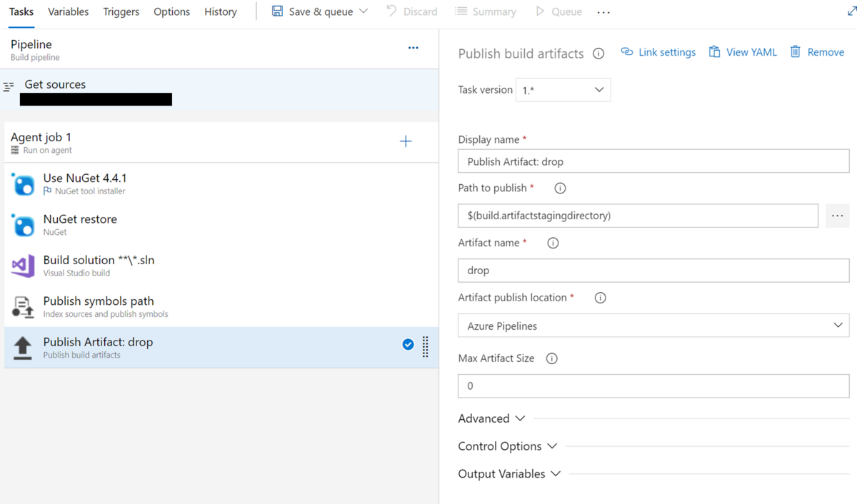Click the browse ellipsis button for path

[x=838, y=216]
